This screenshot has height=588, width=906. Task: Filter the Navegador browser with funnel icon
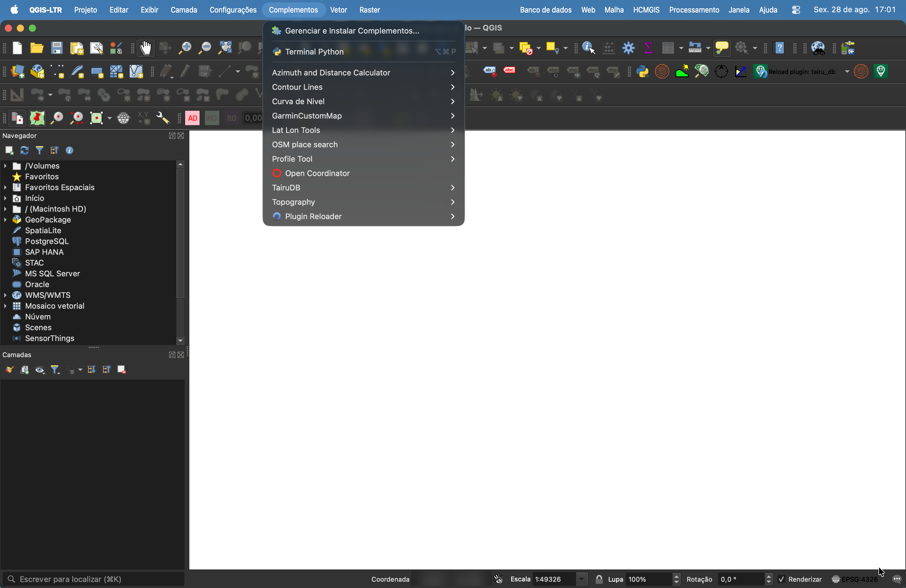tap(39, 151)
